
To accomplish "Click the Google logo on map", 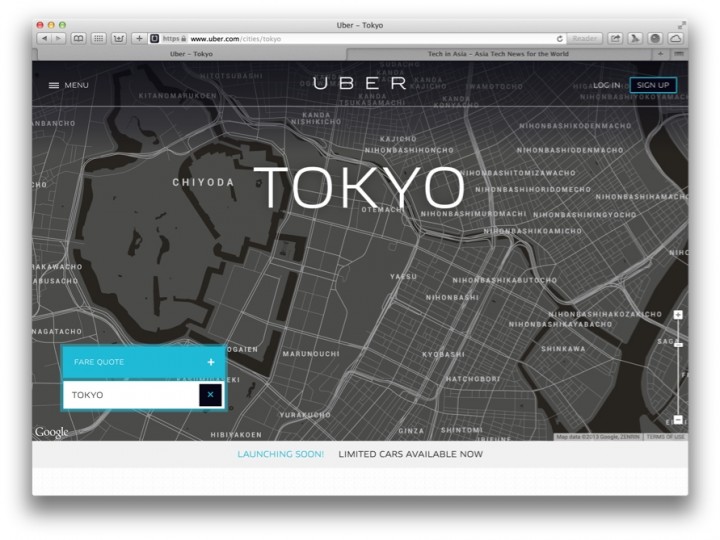I will pos(51,432).
